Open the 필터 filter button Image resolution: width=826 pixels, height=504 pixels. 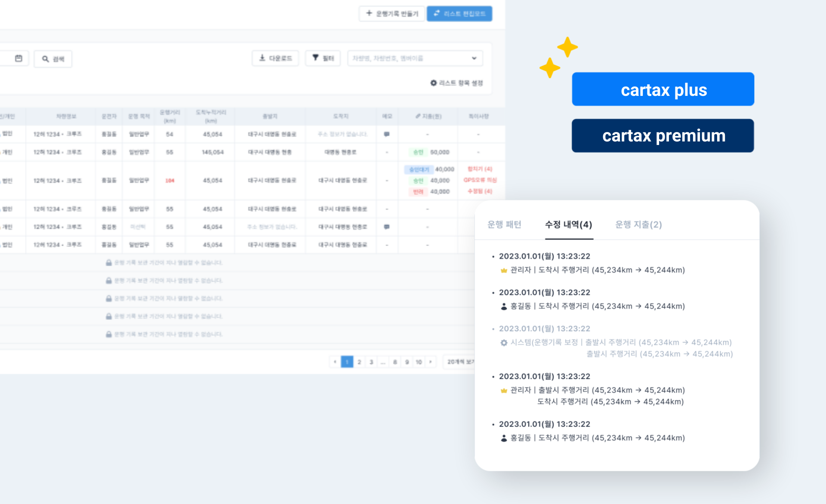tap(323, 58)
